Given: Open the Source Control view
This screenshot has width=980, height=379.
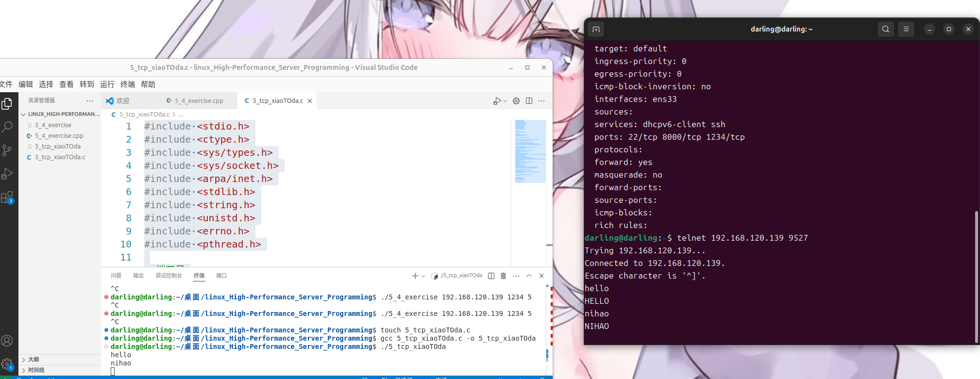Looking at the screenshot, I should coord(7,150).
